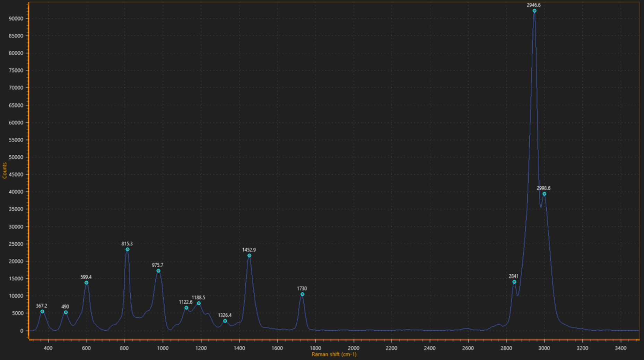Click the 2000 x-axis tick label
This screenshot has width=644, height=360.
(x=354, y=348)
